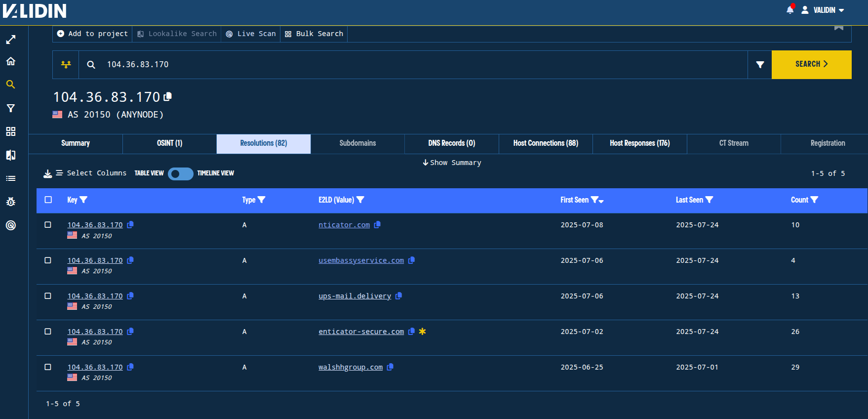
Task: Open the sidebar list icon
Action: click(10, 178)
